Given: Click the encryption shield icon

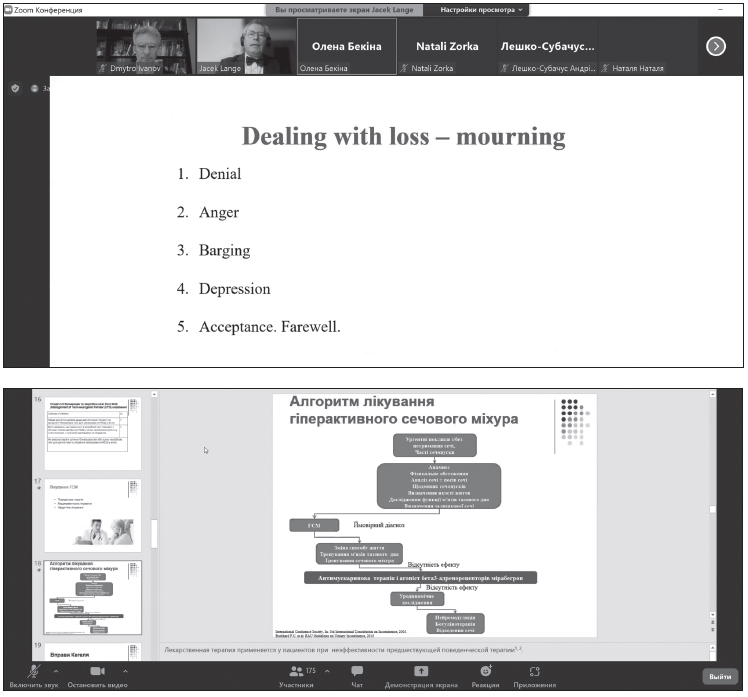Looking at the screenshot, I should 15,88.
